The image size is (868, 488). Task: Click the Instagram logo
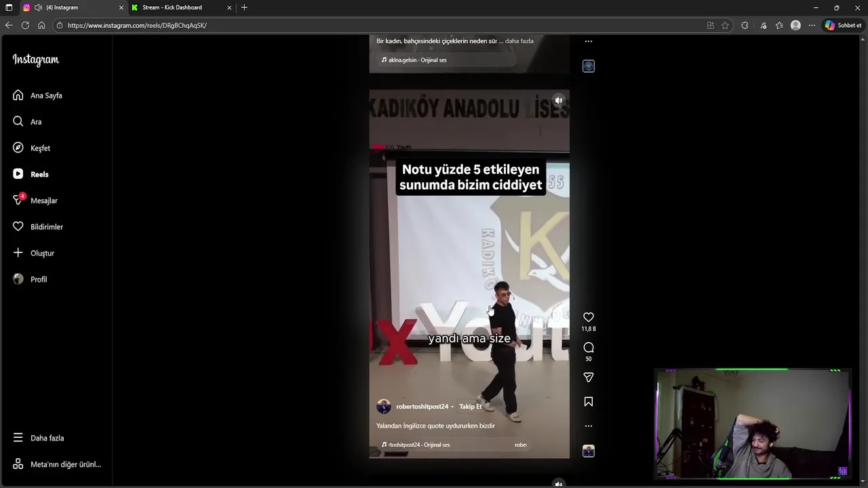tap(36, 60)
